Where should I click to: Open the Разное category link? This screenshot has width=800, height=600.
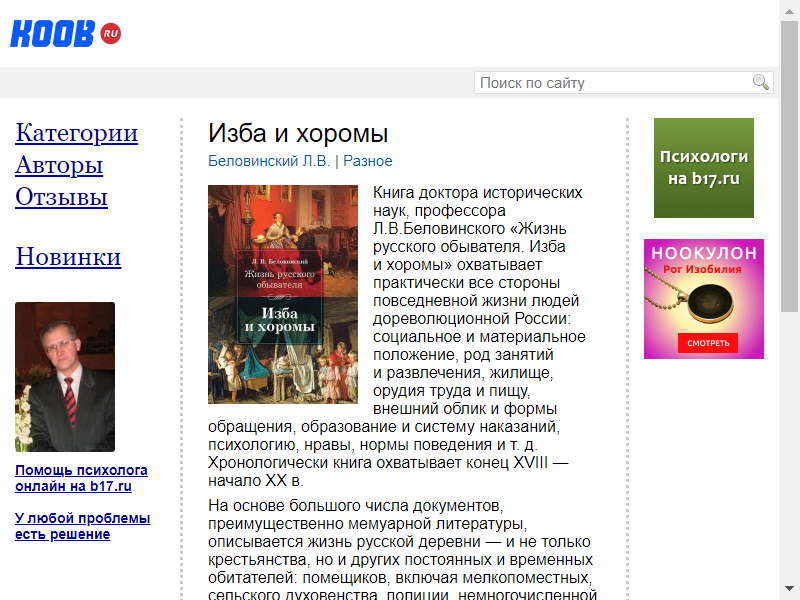(x=368, y=161)
